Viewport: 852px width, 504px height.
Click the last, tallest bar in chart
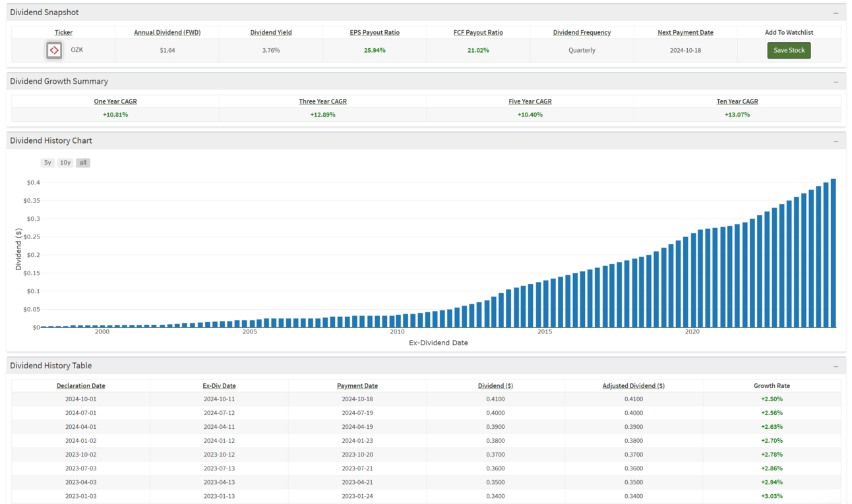coord(834,254)
